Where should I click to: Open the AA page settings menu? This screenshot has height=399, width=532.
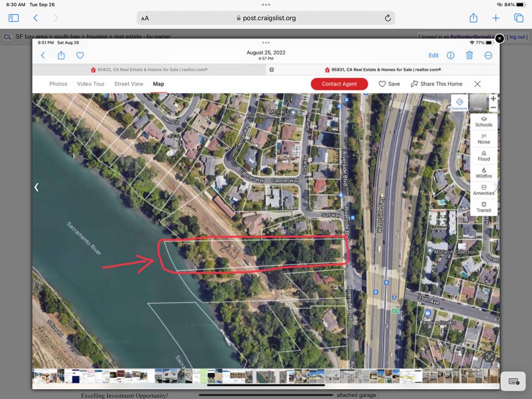tap(144, 18)
